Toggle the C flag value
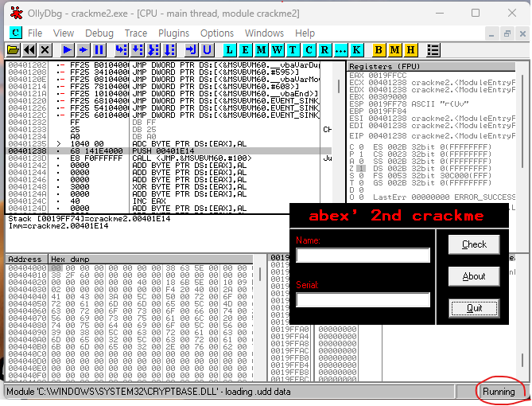This screenshot has width=532, height=406. coord(361,147)
